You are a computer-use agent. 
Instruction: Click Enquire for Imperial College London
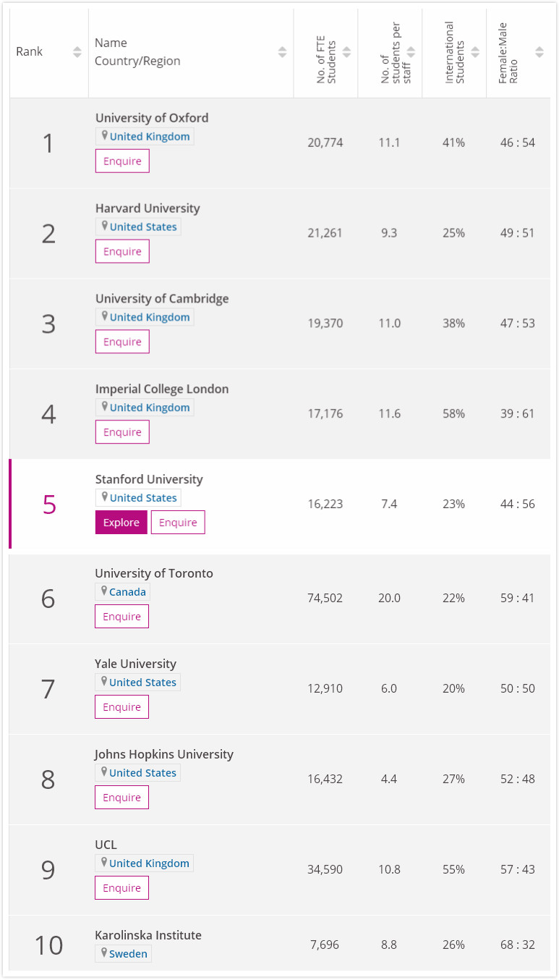[x=122, y=432]
